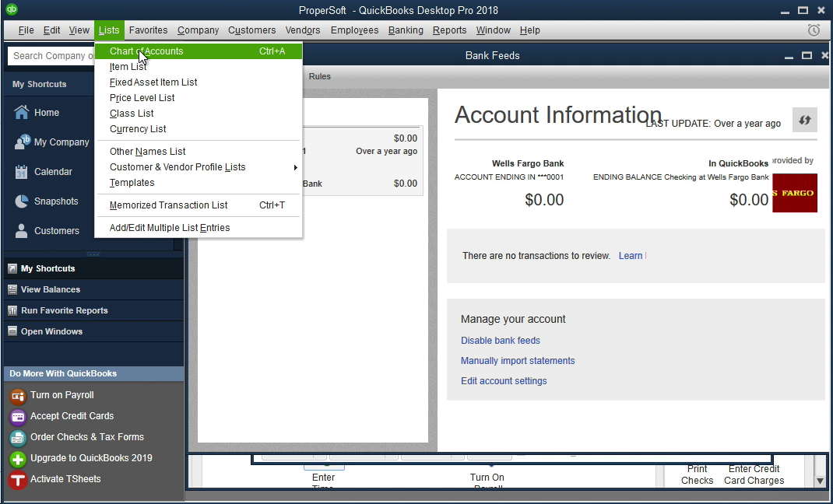
Task: Click the Customers person icon in sidebar
Action: [21, 231]
